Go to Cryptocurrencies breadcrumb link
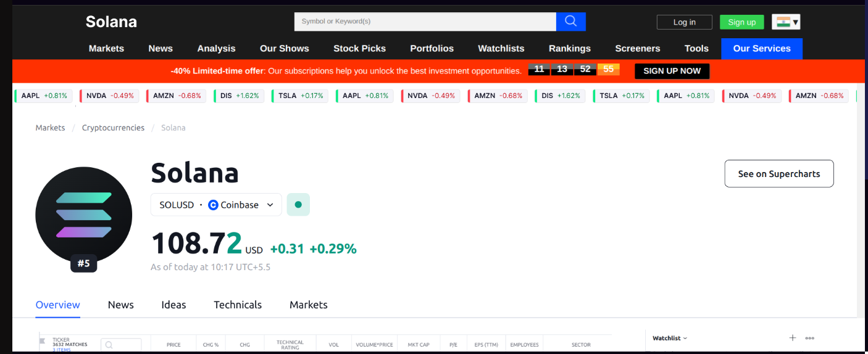 coord(113,128)
